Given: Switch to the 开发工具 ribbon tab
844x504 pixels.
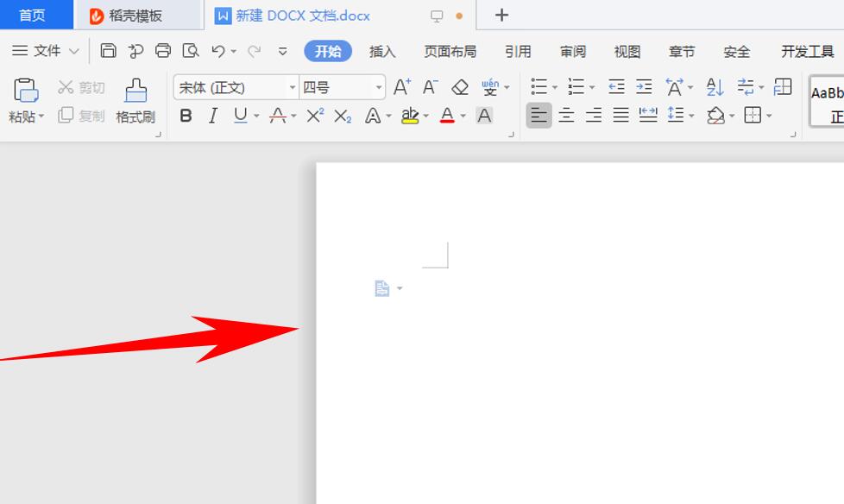Looking at the screenshot, I should pos(808,52).
